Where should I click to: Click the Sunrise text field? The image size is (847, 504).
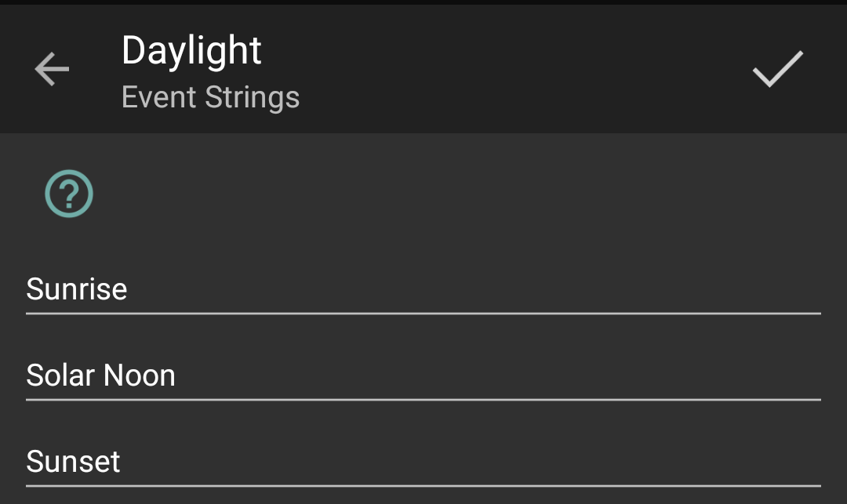(x=423, y=289)
